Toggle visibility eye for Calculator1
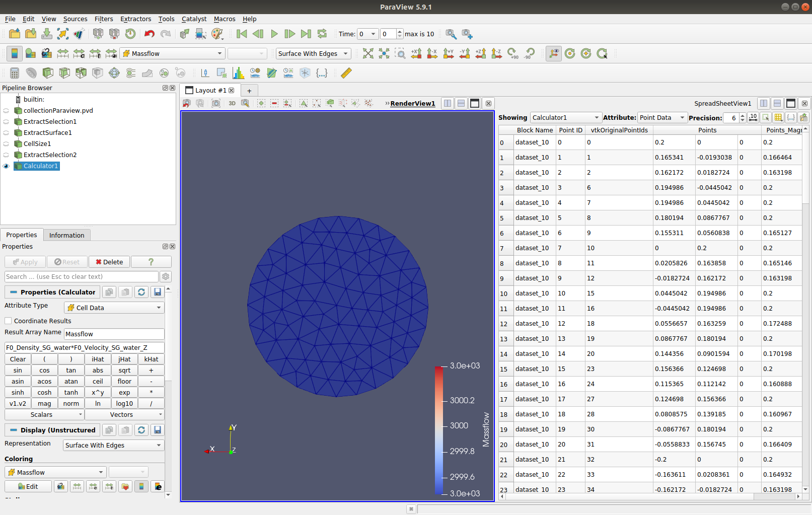 click(6, 166)
